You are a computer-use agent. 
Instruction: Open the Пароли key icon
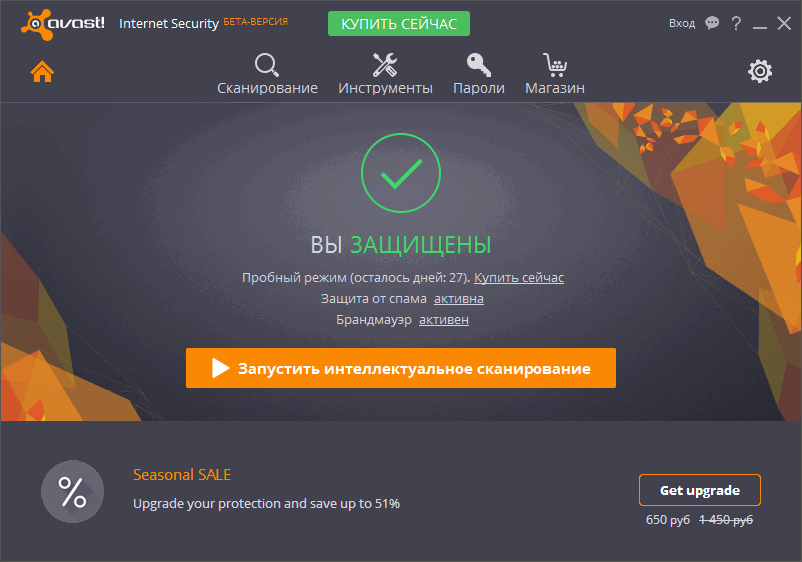(479, 65)
